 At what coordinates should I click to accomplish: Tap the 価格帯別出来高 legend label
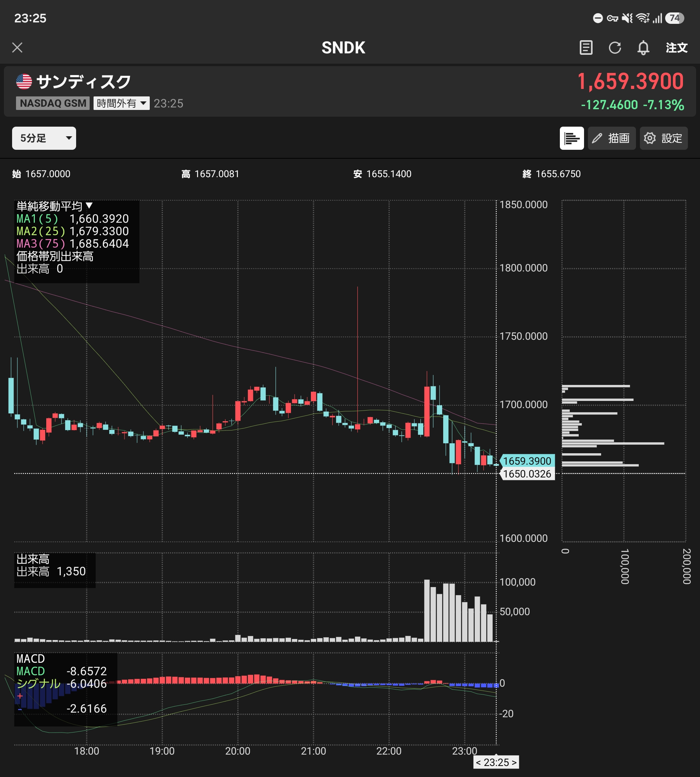(55, 256)
